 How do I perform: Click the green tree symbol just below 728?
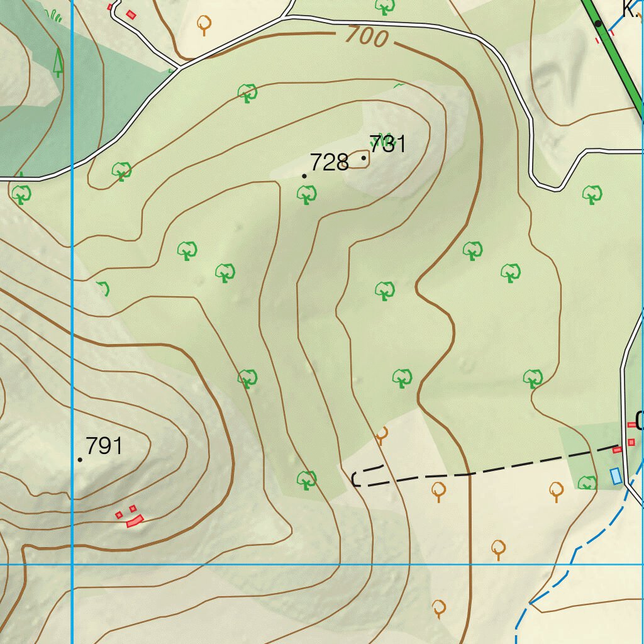click(306, 196)
